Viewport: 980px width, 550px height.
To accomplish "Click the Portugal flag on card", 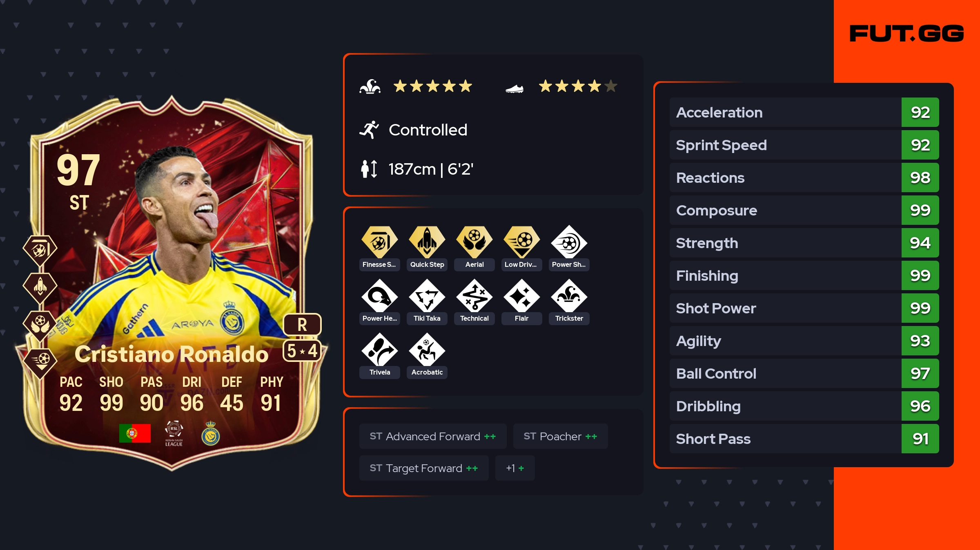I will coord(135,433).
